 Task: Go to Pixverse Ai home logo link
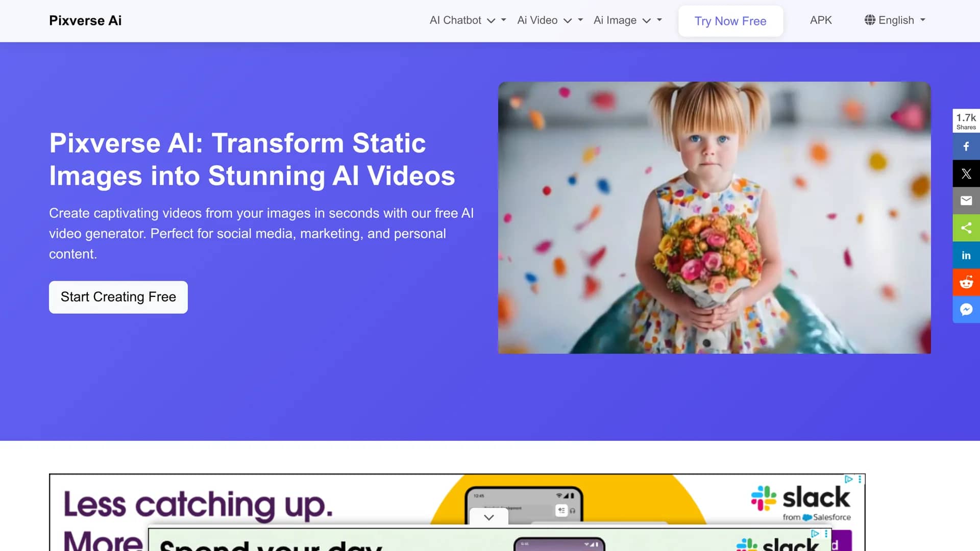[x=85, y=20]
